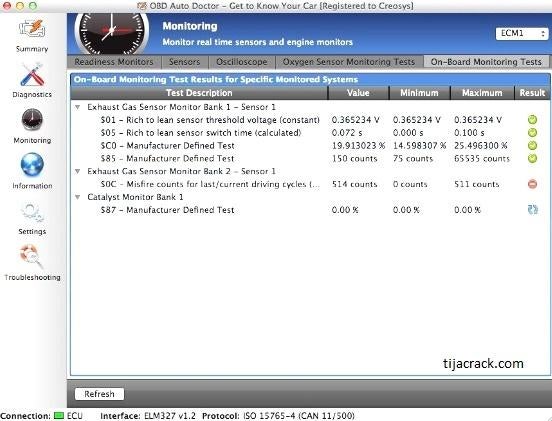Click blue refresh icon for $87 test
552x421 pixels.
pyautogui.click(x=532, y=210)
